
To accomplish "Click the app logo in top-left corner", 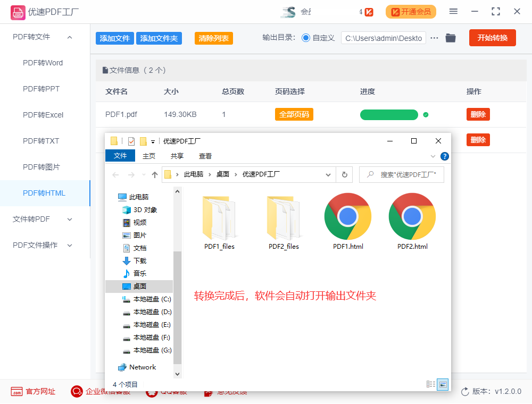I will point(18,11).
